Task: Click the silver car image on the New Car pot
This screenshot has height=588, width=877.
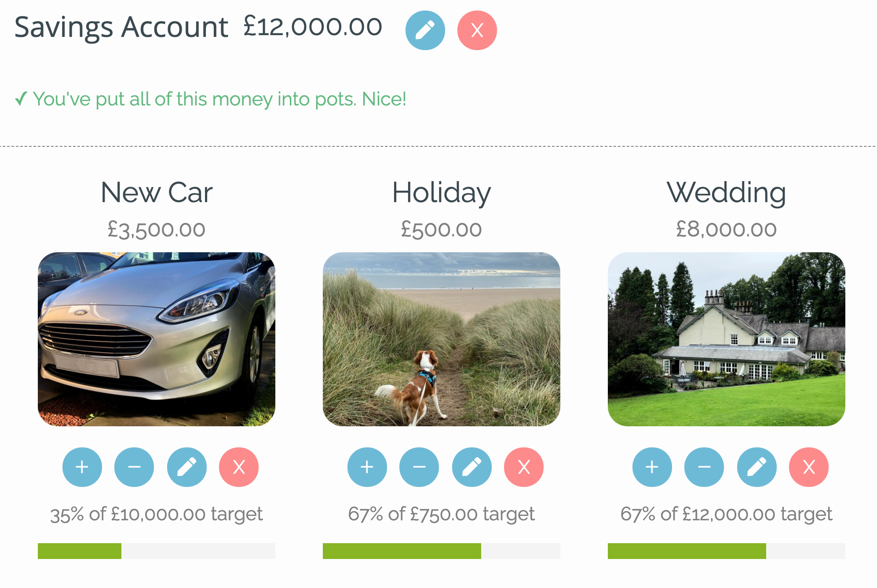Action: pos(156,338)
